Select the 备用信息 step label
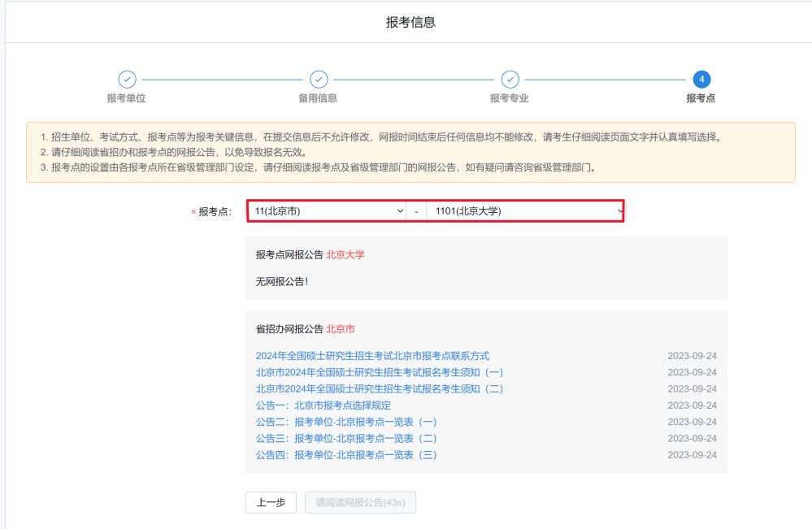Viewport: 812px width, 529px height. pyautogui.click(x=318, y=98)
